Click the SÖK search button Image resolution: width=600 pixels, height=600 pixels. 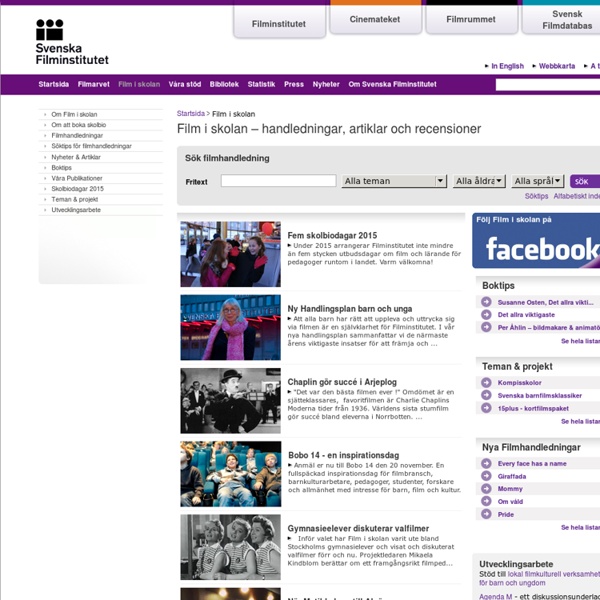click(584, 181)
